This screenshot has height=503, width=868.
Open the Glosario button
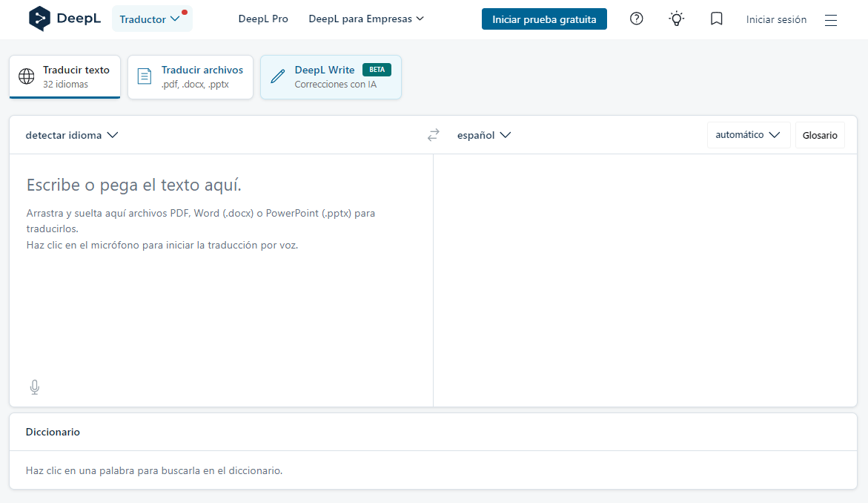coord(820,135)
